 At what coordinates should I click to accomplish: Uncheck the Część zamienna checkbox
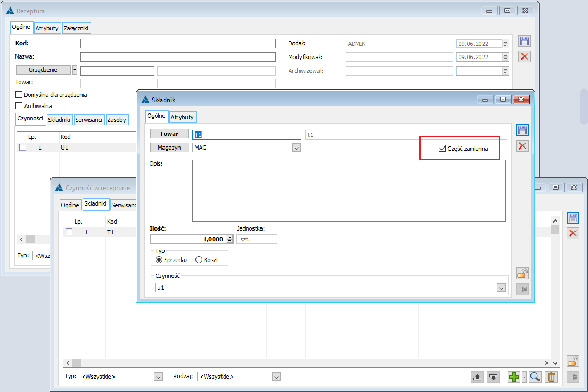click(x=442, y=149)
